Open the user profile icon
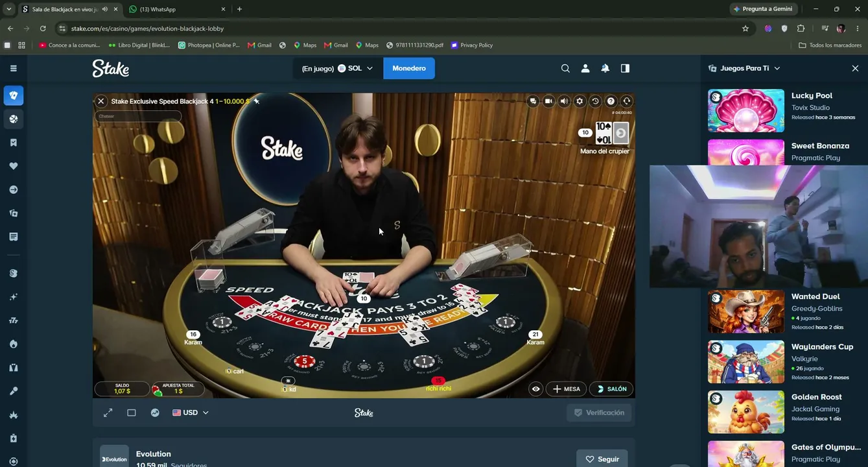Image resolution: width=868 pixels, height=467 pixels. coord(585,68)
